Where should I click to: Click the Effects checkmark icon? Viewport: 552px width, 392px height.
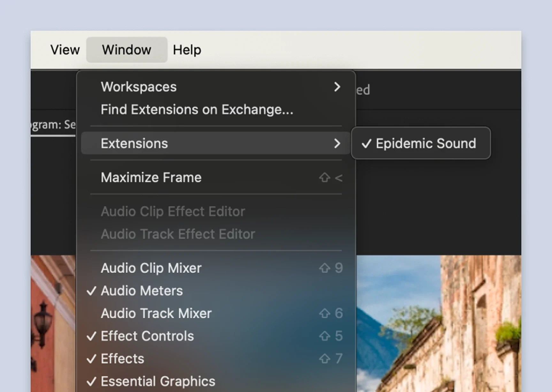point(92,359)
